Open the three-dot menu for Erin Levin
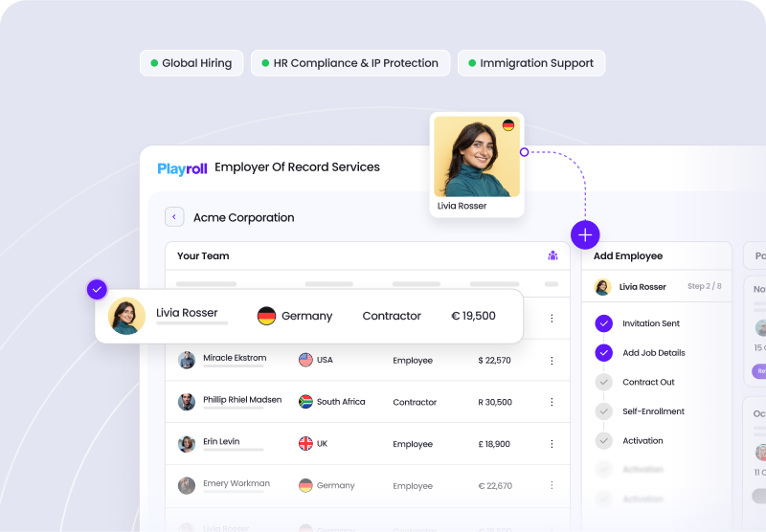Viewport: 766px width, 532px height. (552, 444)
